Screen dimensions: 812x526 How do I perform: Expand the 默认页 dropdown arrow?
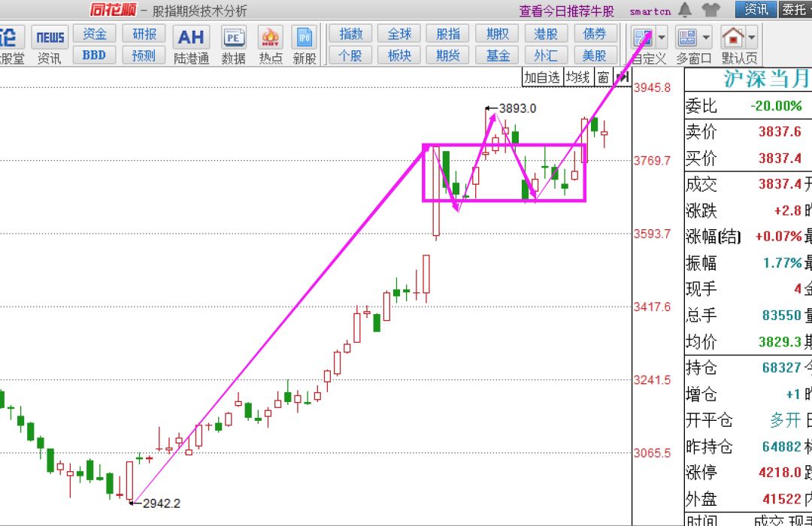click(x=751, y=37)
